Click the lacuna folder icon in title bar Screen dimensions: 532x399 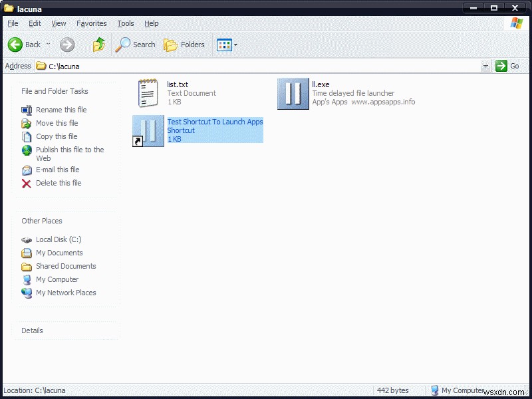click(x=9, y=9)
